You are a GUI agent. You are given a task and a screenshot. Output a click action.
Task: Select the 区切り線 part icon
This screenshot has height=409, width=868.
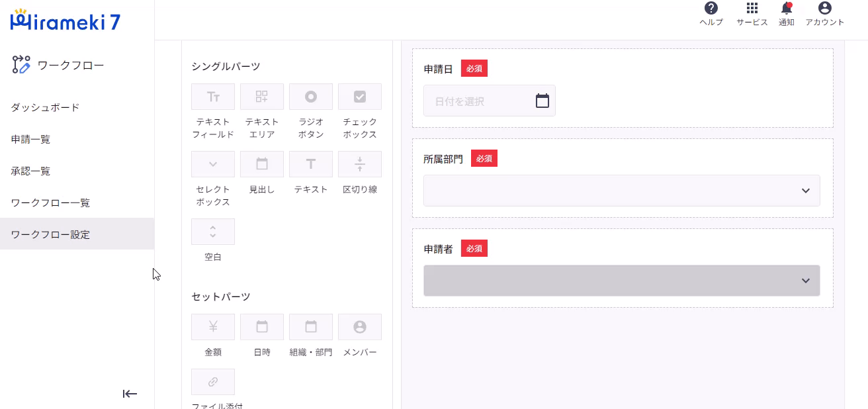point(360,164)
